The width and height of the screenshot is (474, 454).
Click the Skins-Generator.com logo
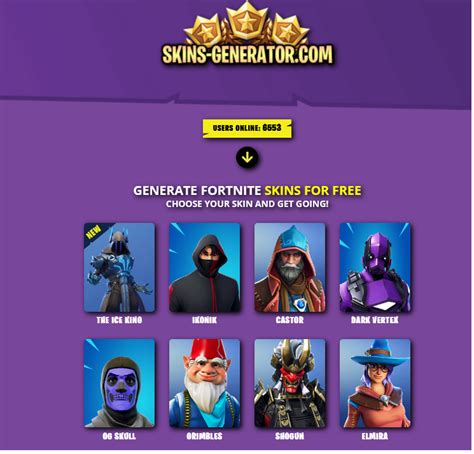click(x=247, y=54)
